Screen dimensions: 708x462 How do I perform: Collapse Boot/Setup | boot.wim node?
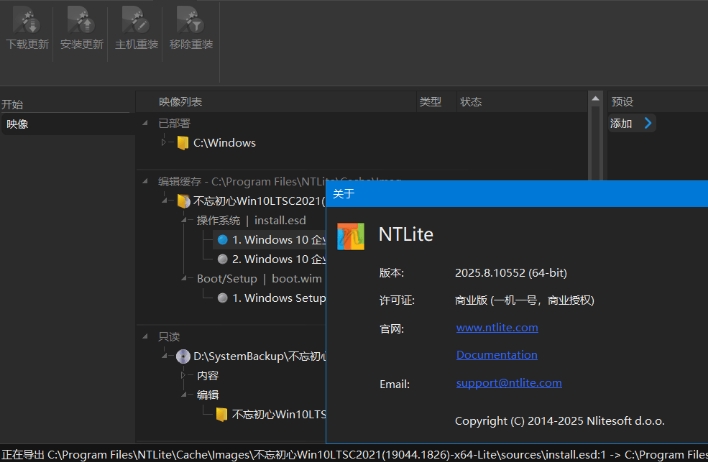pos(184,278)
